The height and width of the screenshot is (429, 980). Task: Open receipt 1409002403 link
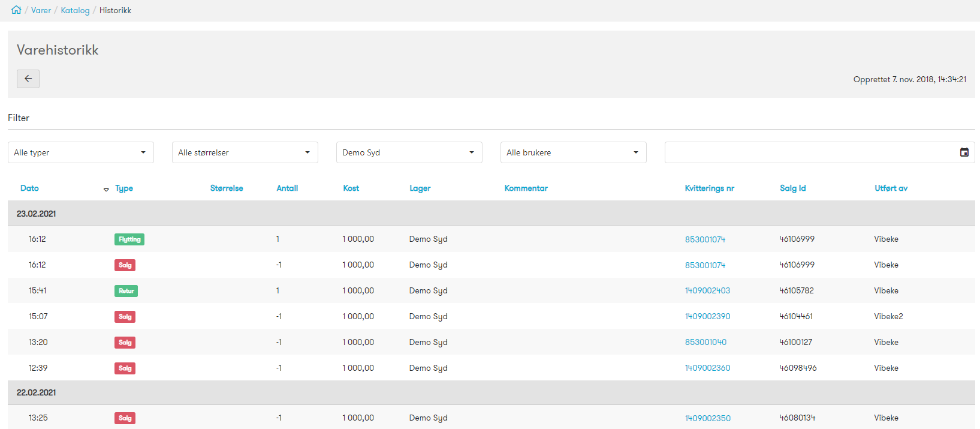pyautogui.click(x=707, y=290)
